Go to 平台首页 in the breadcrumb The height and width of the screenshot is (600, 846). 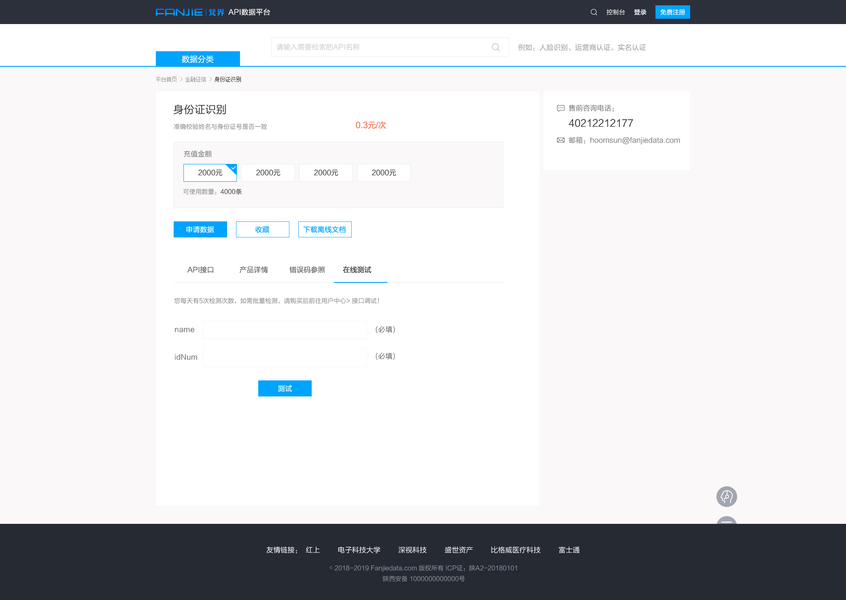pyautogui.click(x=166, y=79)
